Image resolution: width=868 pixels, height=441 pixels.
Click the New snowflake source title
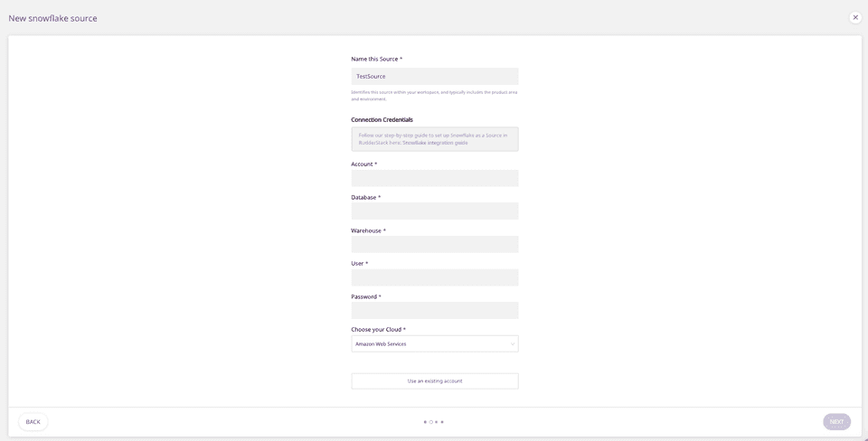[x=52, y=18]
